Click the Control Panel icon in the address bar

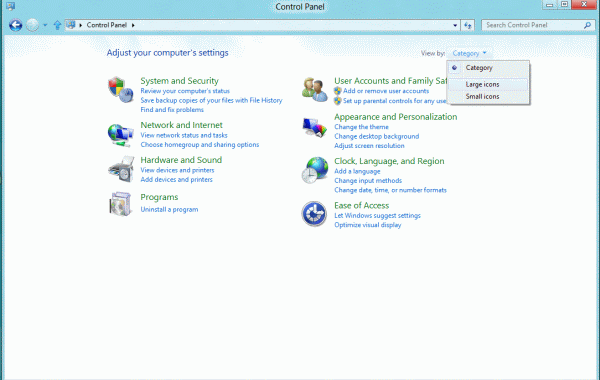pos(71,25)
